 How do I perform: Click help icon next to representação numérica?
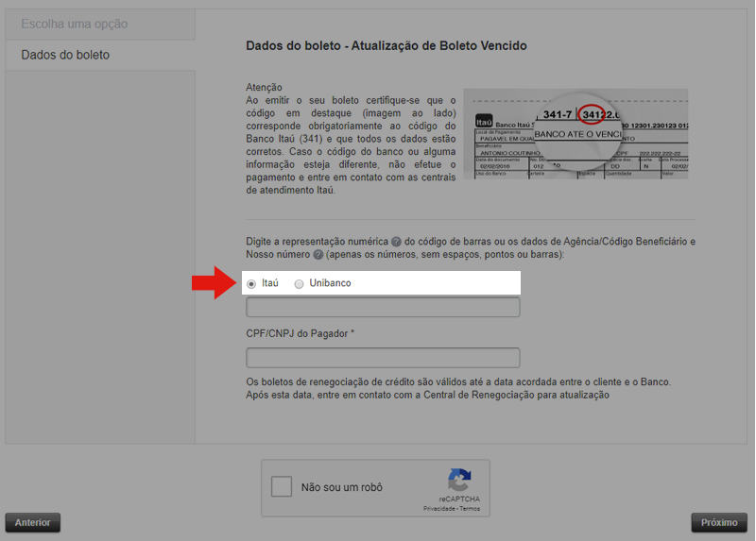coord(396,242)
